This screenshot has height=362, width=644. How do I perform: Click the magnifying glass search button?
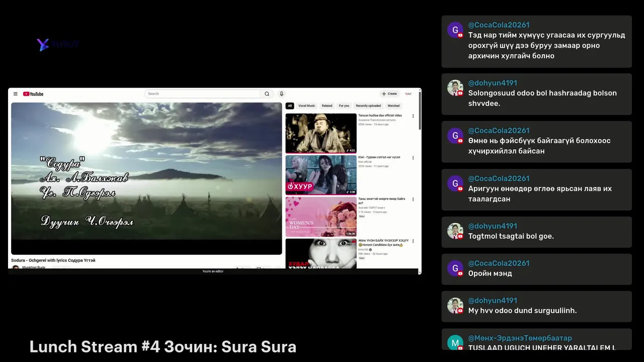coord(267,94)
